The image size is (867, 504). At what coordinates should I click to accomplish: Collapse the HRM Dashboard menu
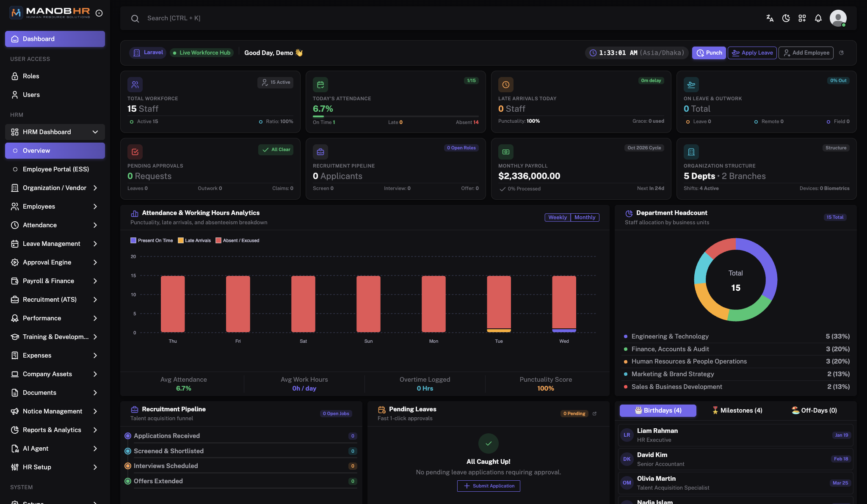(55, 132)
